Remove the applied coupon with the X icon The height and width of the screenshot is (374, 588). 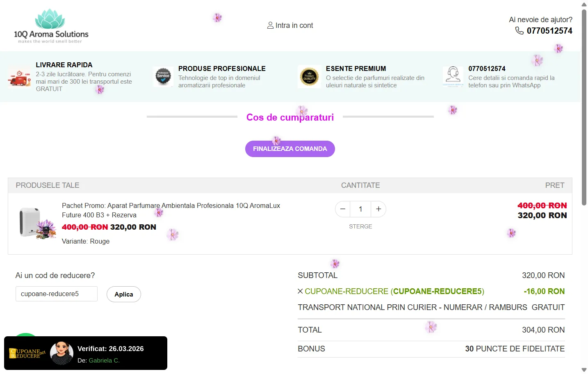pyautogui.click(x=300, y=291)
